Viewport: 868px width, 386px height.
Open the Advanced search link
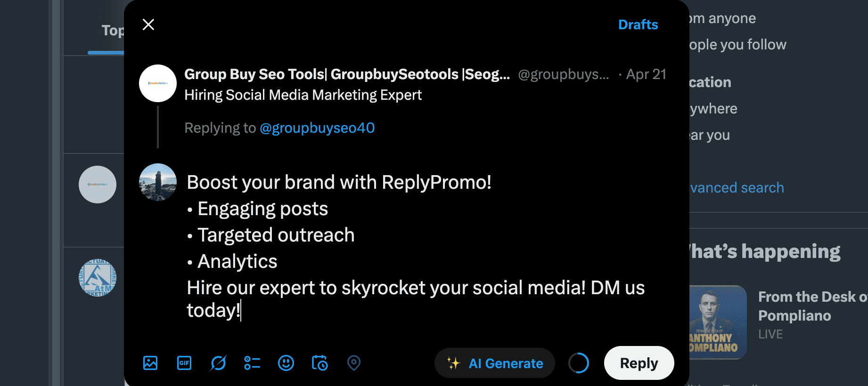coord(737,188)
